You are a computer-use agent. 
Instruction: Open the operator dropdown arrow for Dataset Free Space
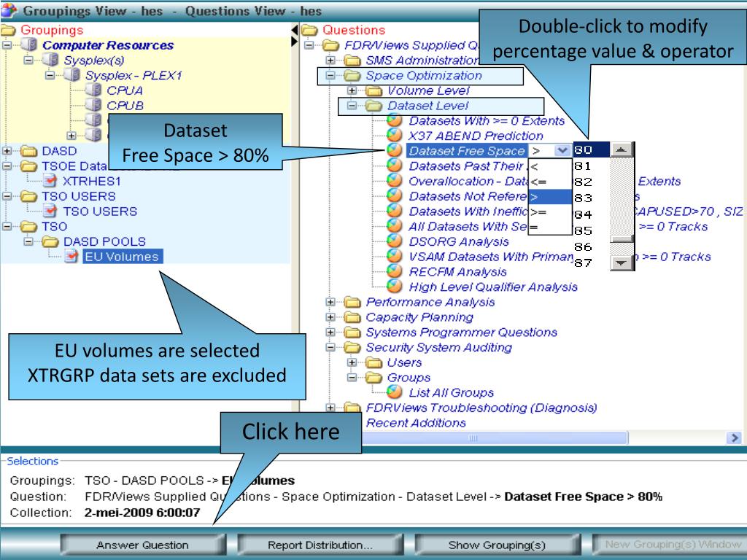tap(562, 150)
